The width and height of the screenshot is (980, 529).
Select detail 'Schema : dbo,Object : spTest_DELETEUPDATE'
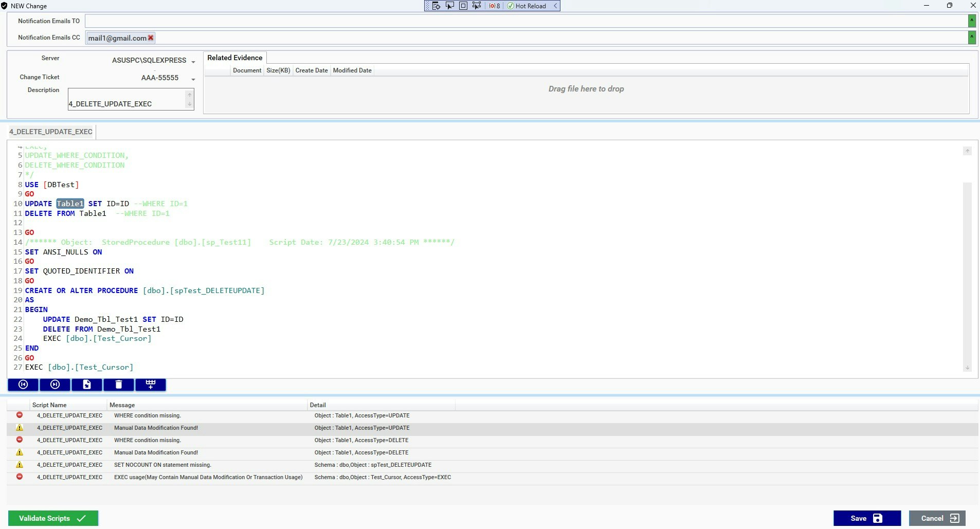click(373, 465)
